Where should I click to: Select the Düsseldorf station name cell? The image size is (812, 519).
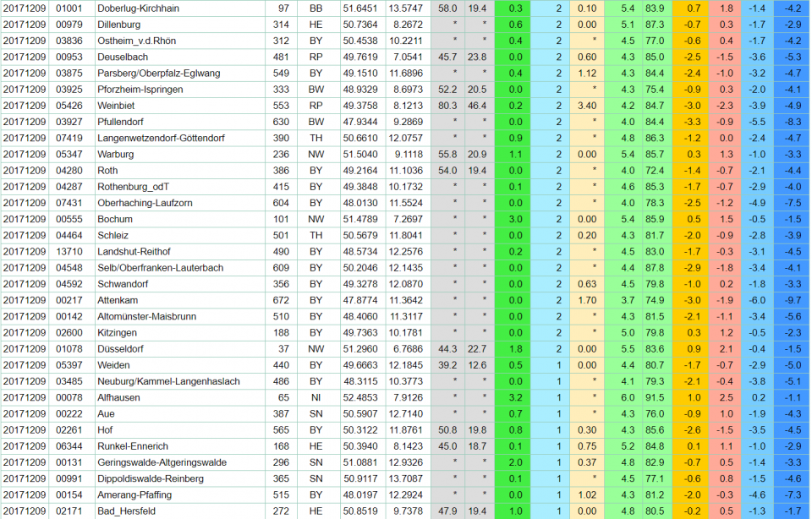[x=120, y=349]
